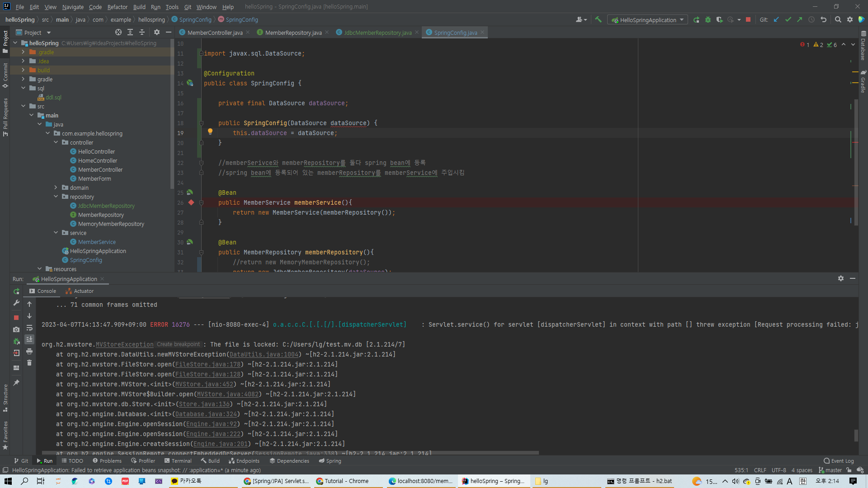
Task: Toggle the Database tool window stripe
Action: coord(863,46)
